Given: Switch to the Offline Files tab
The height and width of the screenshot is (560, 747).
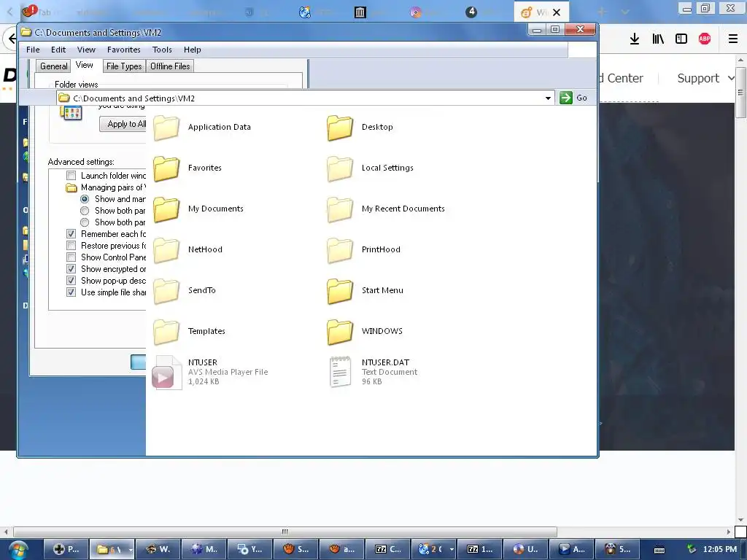Looking at the screenshot, I should [170, 66].
